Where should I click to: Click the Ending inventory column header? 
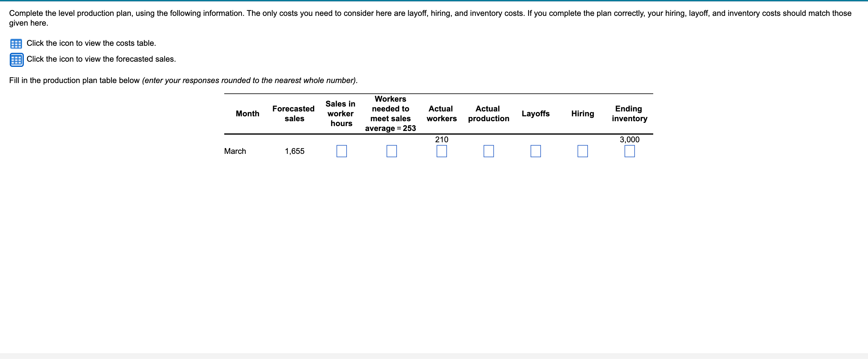(629, 114)
